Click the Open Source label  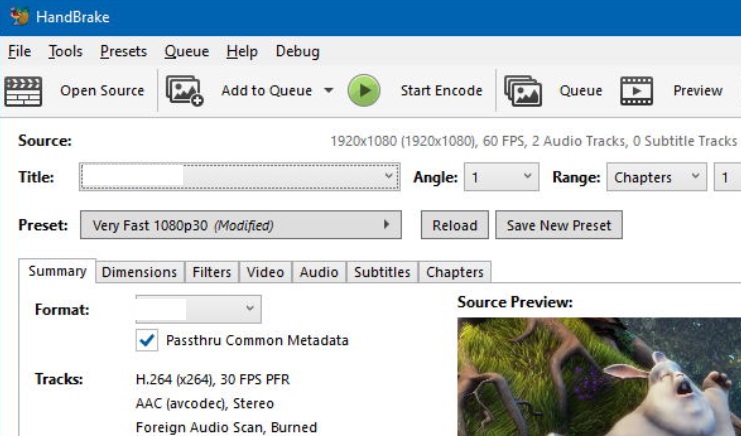(102, 91)
